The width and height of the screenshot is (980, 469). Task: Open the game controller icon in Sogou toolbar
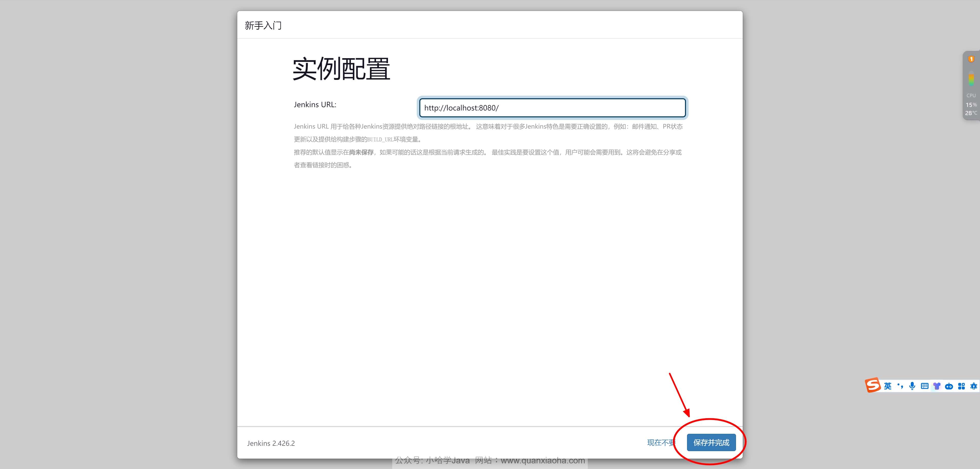pyautogui.click(x=949, y=387)
